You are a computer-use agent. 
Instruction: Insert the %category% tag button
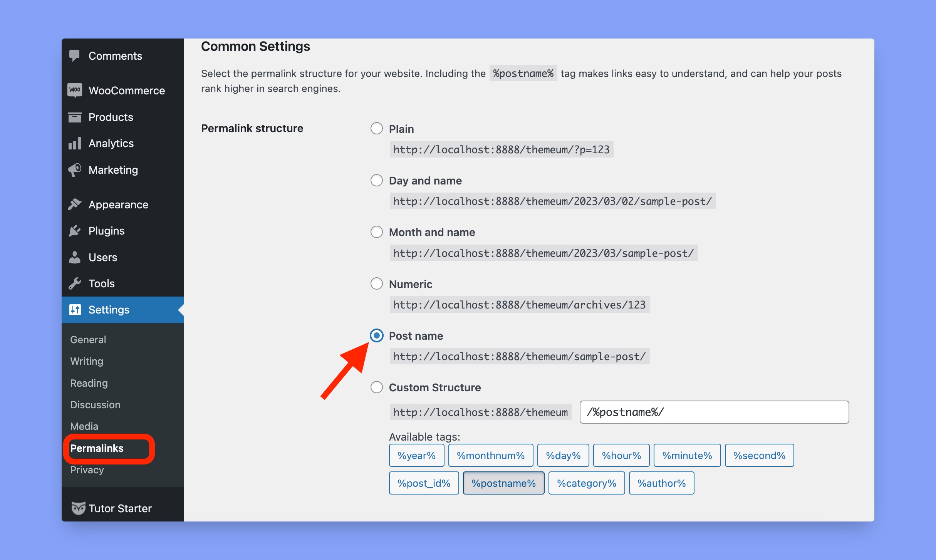(x=586, y=483)
